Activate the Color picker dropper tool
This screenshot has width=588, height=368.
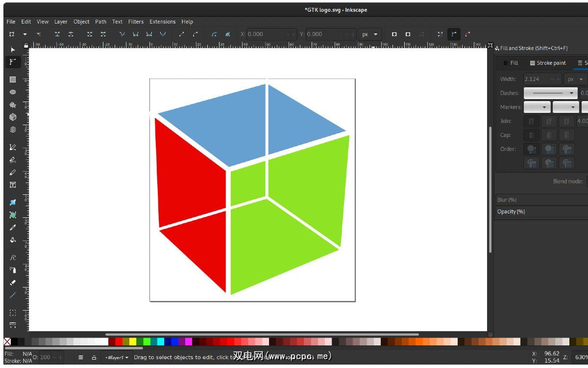(x=13, y=228)
